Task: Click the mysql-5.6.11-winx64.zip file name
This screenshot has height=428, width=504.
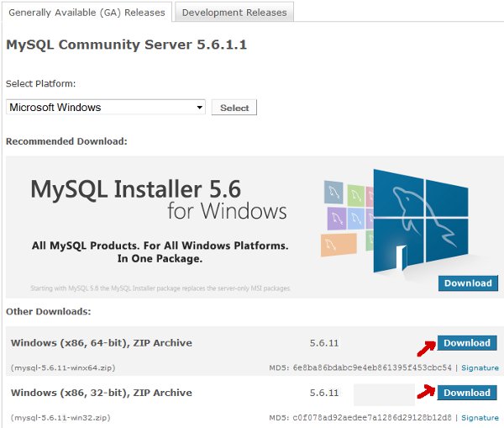Action: [x=60, y=368]
